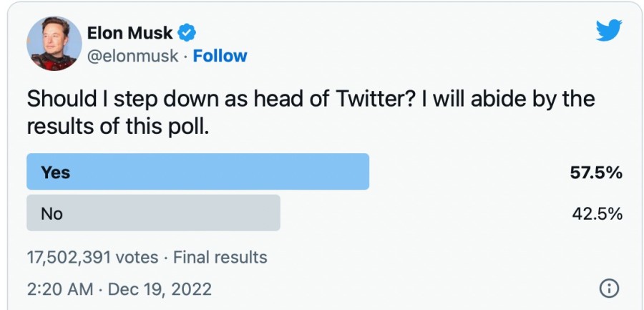This screenshot has width=644, height=310.
Task: Open the tweet info icon
Action: click(608, 289)
